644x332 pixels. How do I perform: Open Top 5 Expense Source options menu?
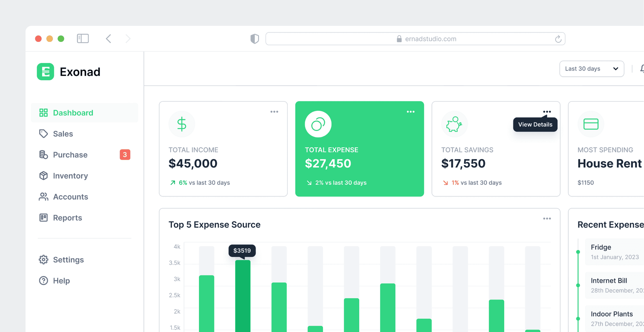click(547, 219)
